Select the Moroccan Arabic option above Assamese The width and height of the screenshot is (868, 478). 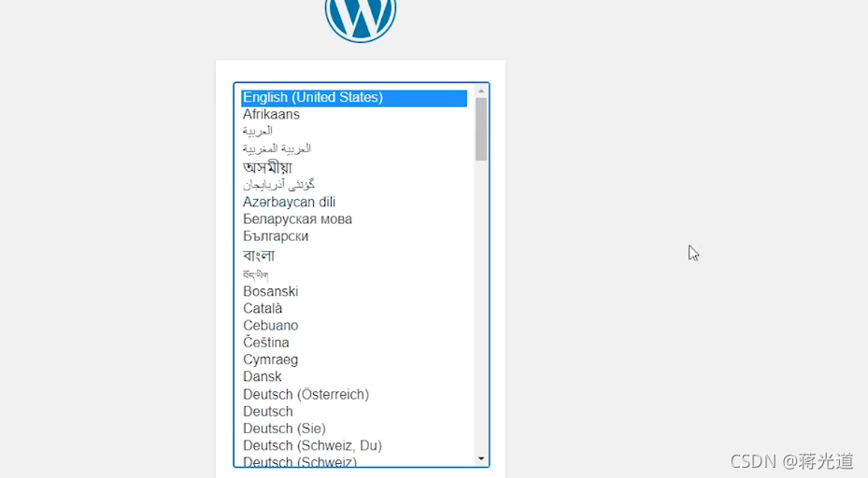pyautogui.click(x=277, y=148)
